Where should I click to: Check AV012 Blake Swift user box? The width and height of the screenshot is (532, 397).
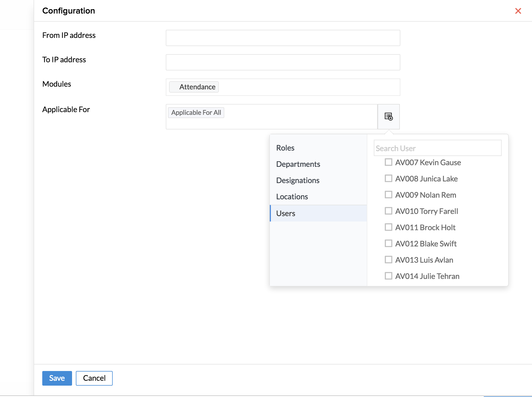coord(388,243)
